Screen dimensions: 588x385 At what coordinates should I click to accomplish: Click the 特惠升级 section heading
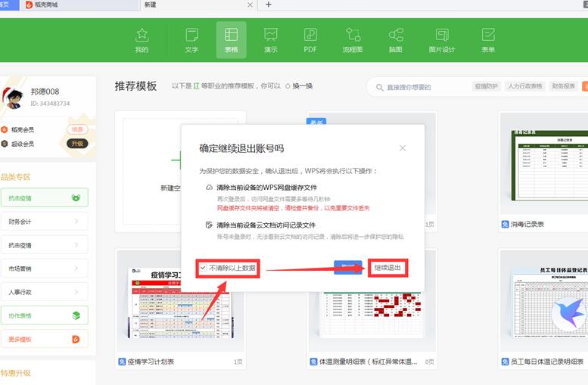15,373
